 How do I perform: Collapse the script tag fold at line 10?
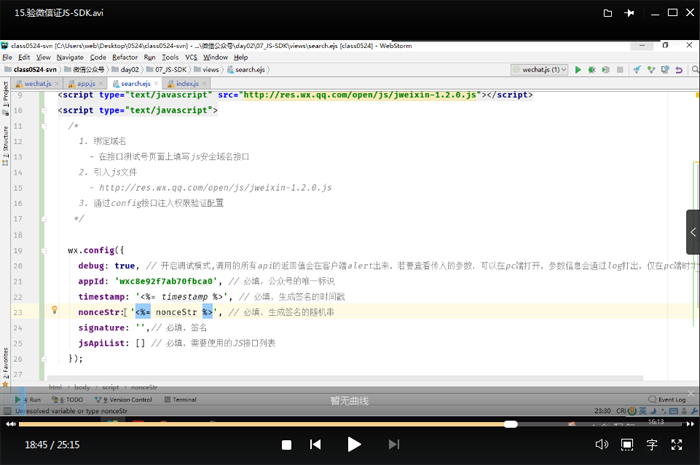tap(44, 110)
